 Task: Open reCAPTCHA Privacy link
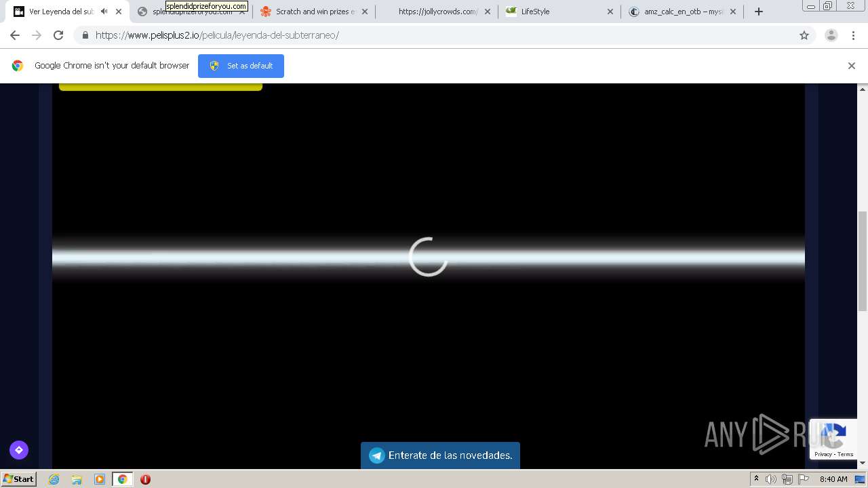point(823,454)
